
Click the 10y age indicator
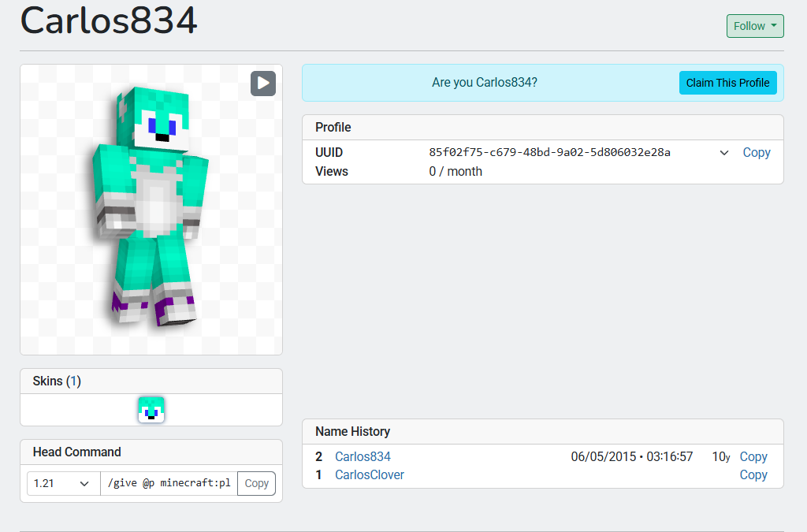coord(720,457)
